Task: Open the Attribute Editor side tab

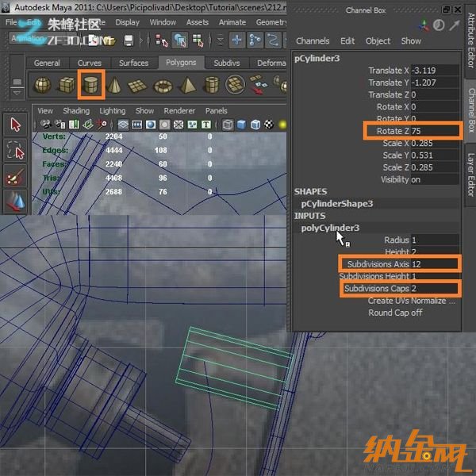Action: coord(470,41)
